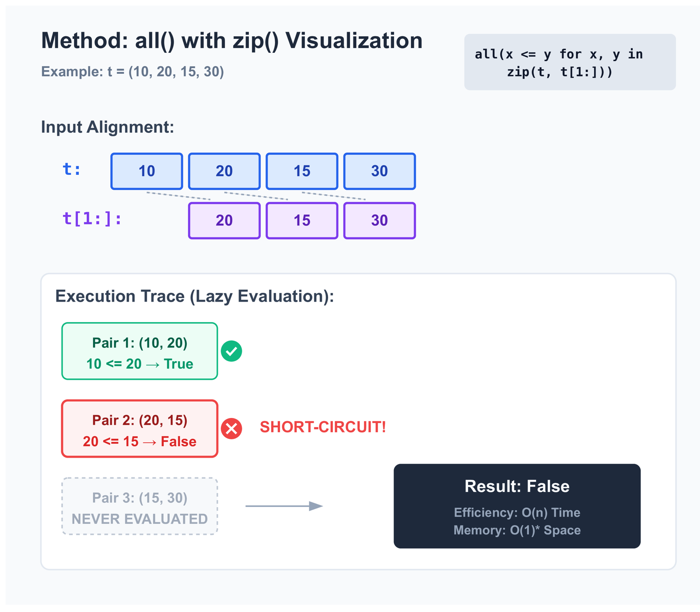Screen dimensions: 700x612
Task: Select the purple t[1:] box containing 20
Action: coord(224,220)
